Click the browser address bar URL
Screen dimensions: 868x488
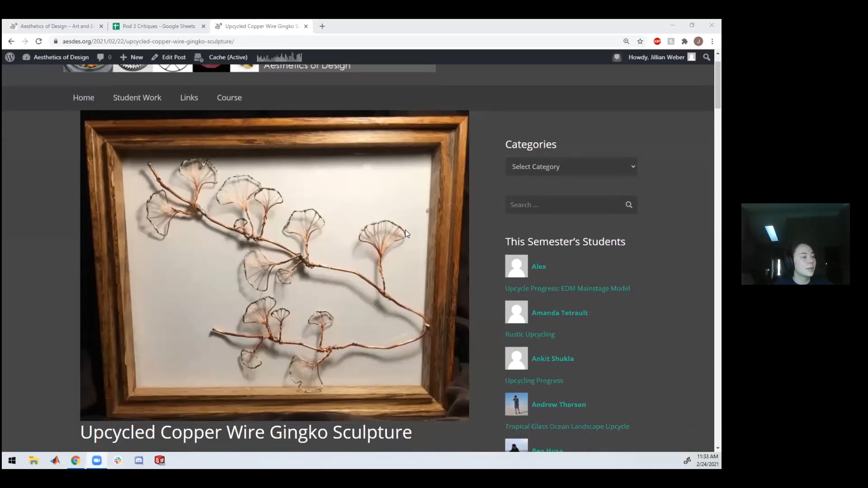[x=148, y=41]
